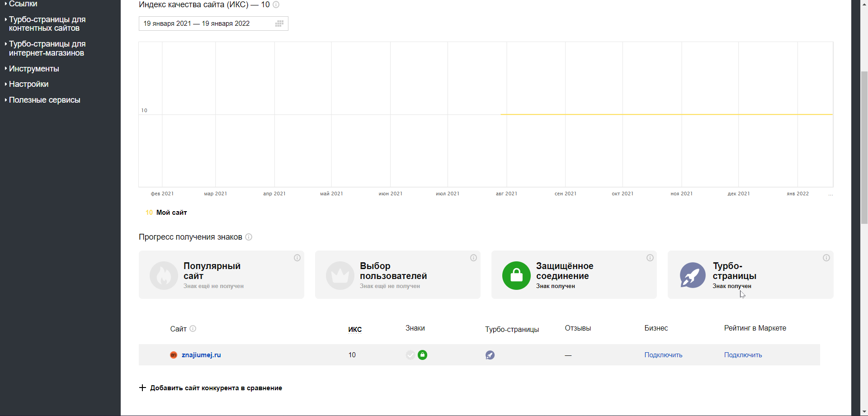Viewport: 868px width, 416px height.
Task: Click the rocket Турбо-страницы badge icon
Action: [x=693, y=275]
